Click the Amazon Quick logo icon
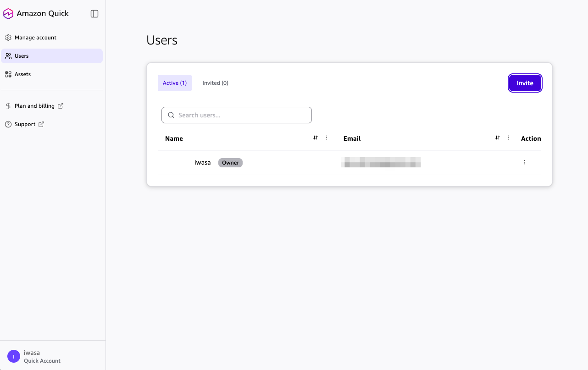Screen dimensions: 588x370 point(8,14)
